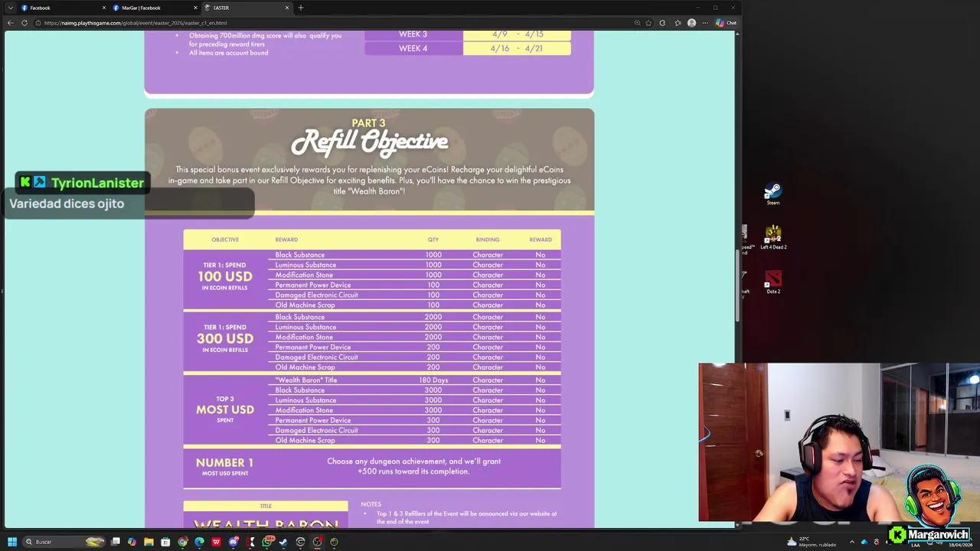Image resolution: width=980 pixels, height=551 pixels.
Task: Launch Copilot from the taskbar
Action: [x=132, y=542]
